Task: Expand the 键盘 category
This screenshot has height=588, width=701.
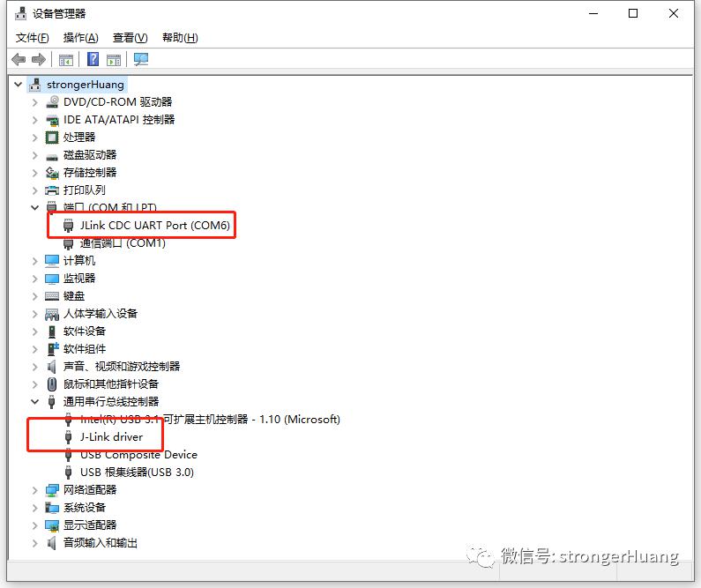Action: [x=35, y=296]
